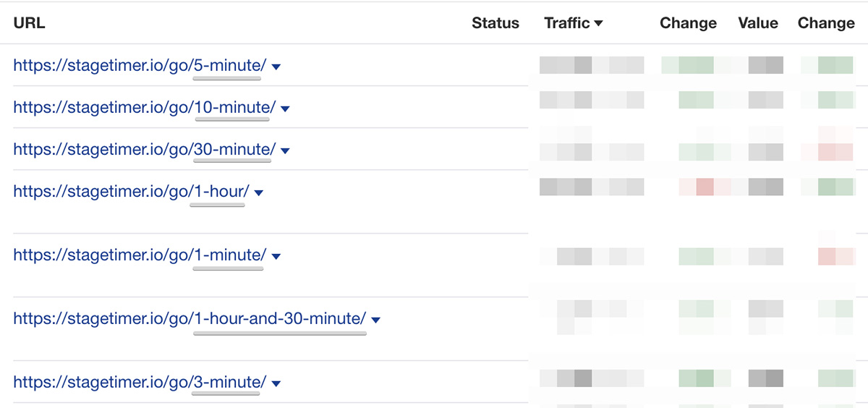Open the 3-minute URL link
The image size is (868, 408).
click(140, 383)
